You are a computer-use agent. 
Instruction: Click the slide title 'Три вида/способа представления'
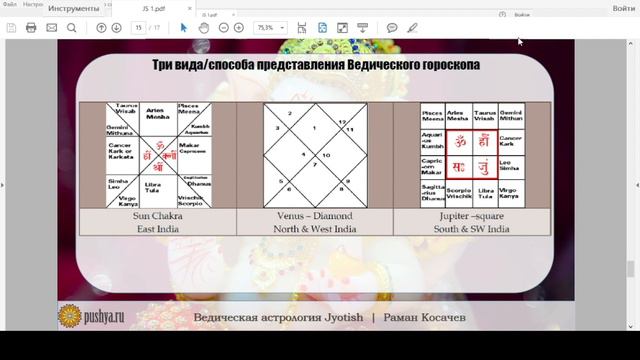pyautogui.click(x=249, y=64)
